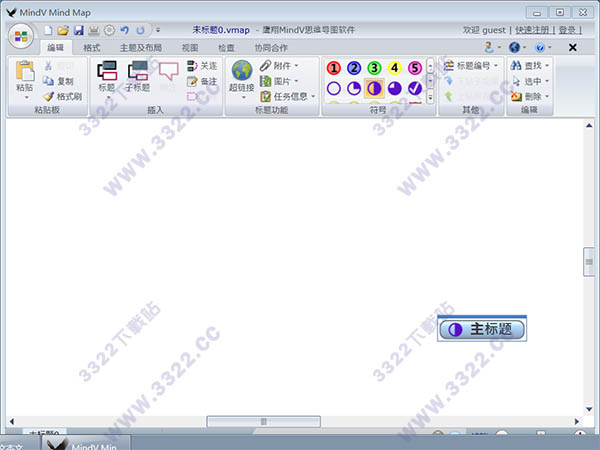The height and width of the screenshot is (450, 600).
Task: Expand the 标题 dropdown arrow
Action: click(x=108, y=97)
